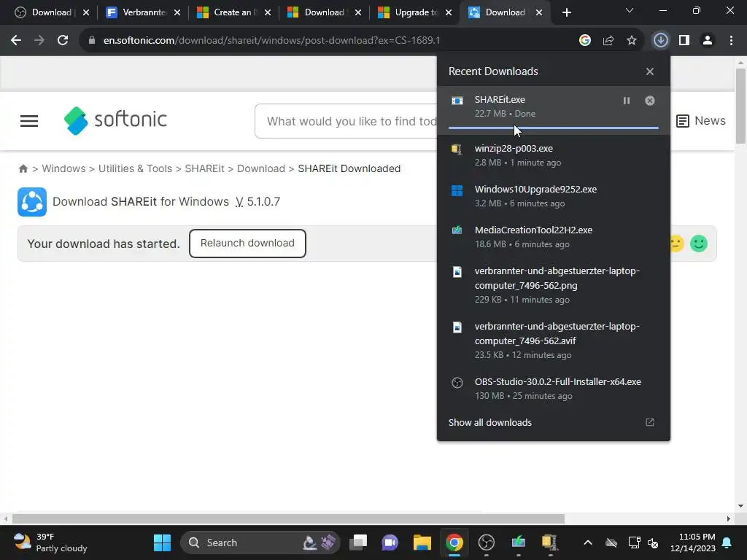Click the MediaCreationTool file icon
This screenshot has height=560, width=747.
tap(457, 230)
